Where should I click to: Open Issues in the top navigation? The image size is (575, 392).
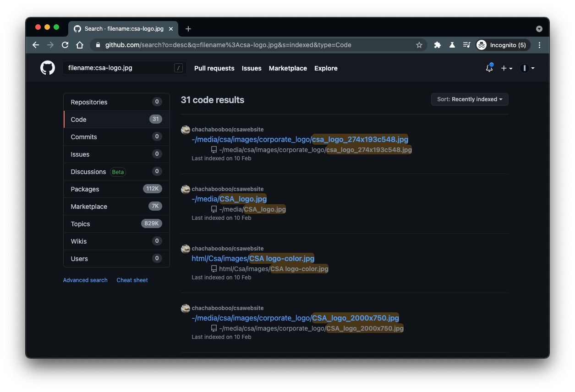pyautogui.click(x=252, y=68)
